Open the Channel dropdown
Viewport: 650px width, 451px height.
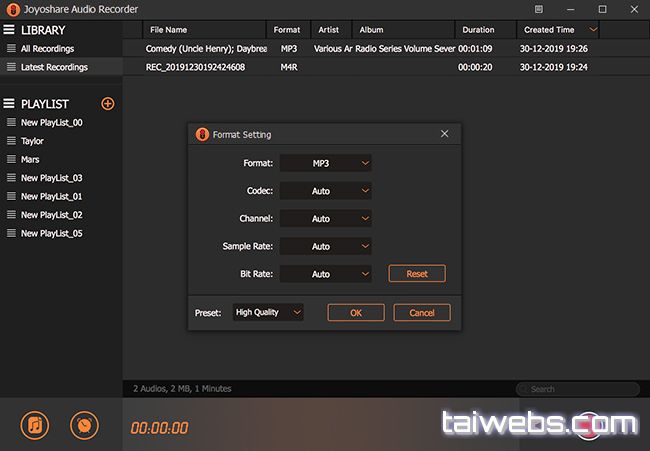[326, 218]
